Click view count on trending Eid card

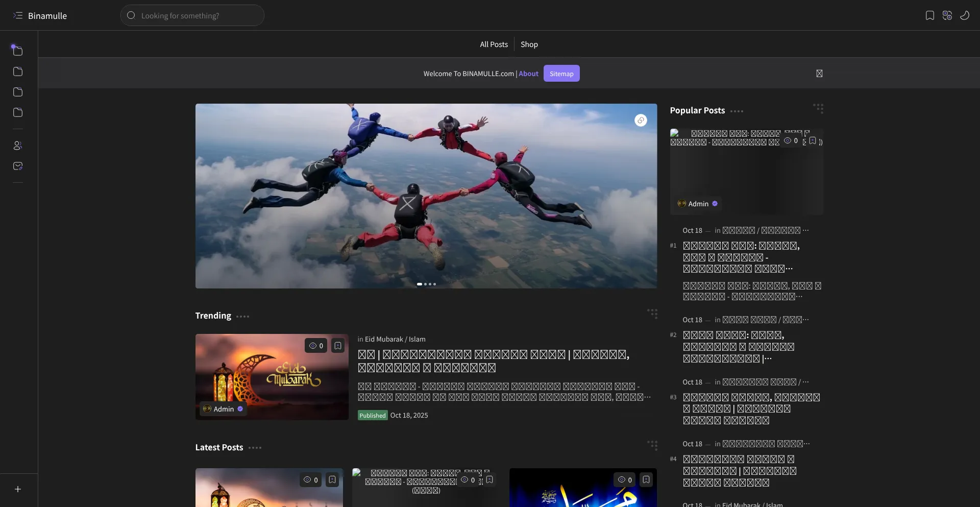coord(316,346)
